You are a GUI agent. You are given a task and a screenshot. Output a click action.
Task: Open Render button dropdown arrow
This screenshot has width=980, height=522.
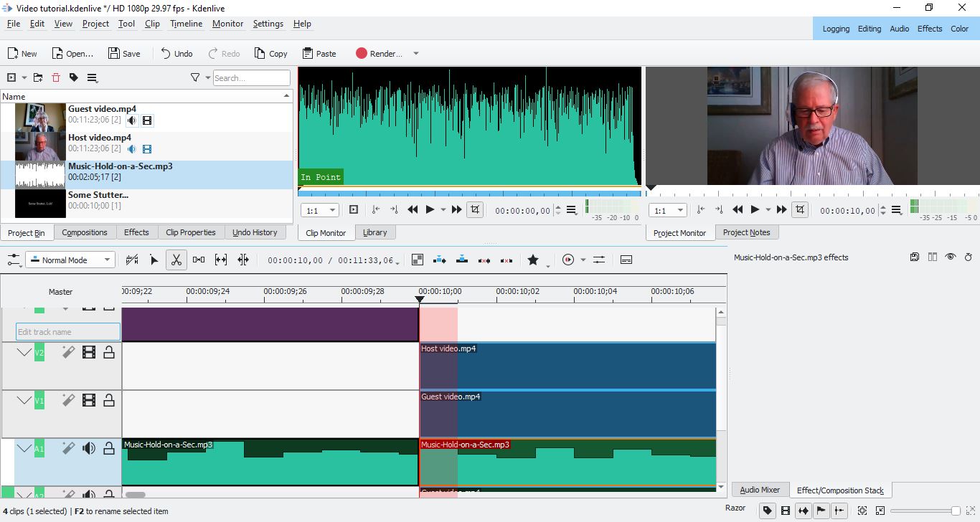pos(416,54)
